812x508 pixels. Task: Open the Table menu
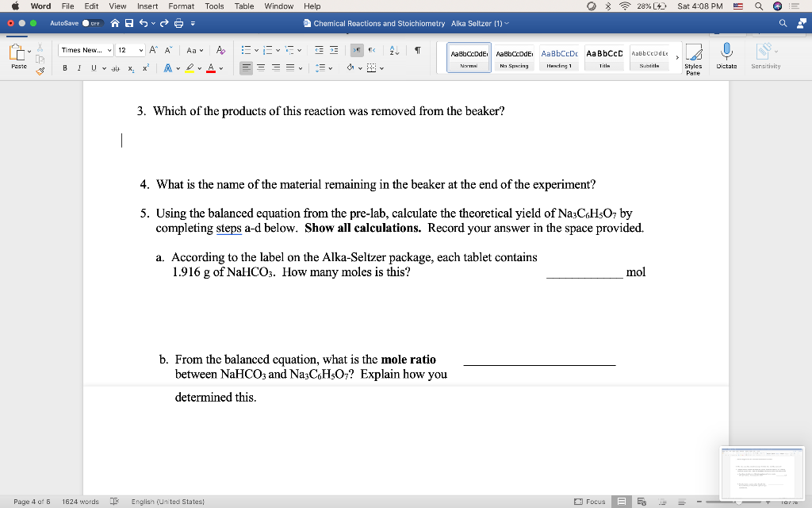point(243,6)
